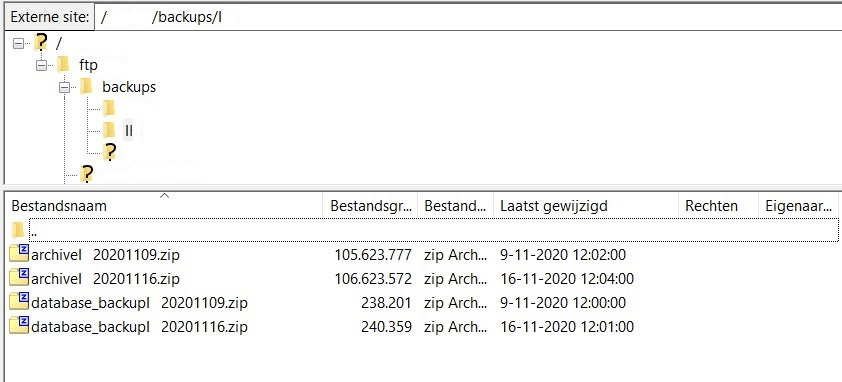
Task: Select unknown question-mark folder under backups
Action: 109,153
